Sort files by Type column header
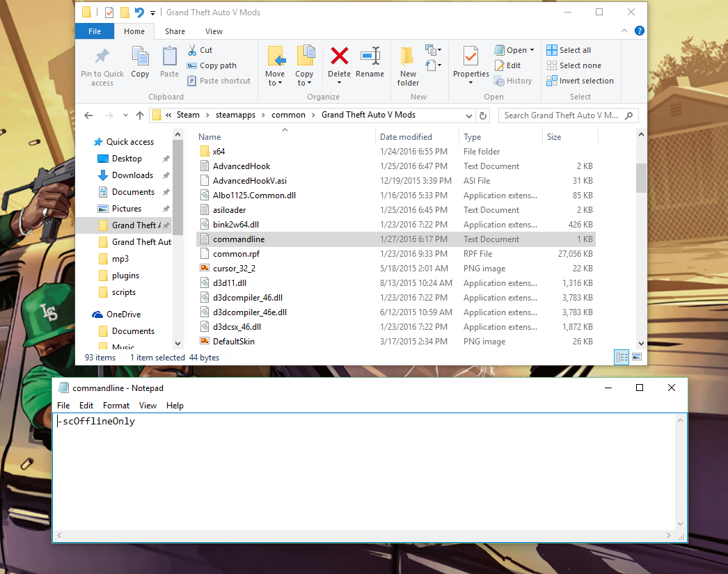728x574 pixels. click(x=500, y=137)
